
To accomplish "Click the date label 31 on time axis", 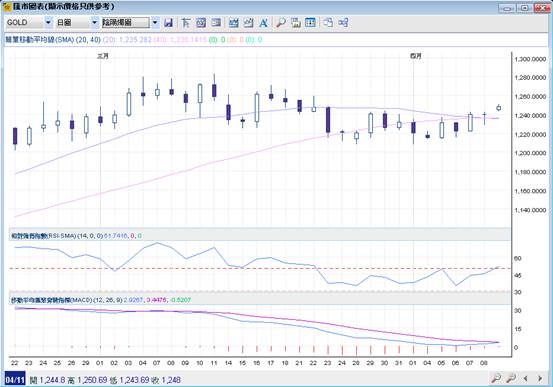I will tap(399, 363).
